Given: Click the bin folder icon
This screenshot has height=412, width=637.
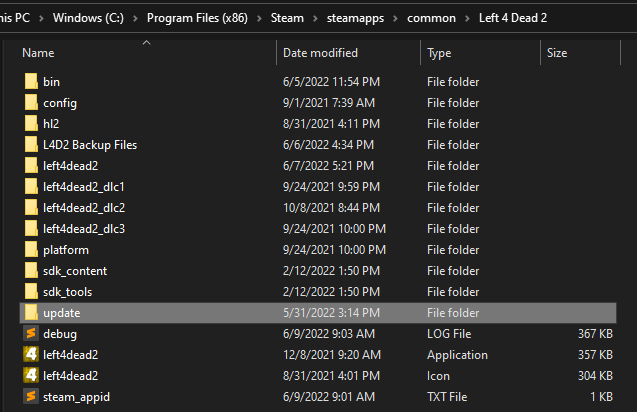Looking at the screenshot, I should click(30, 82).
